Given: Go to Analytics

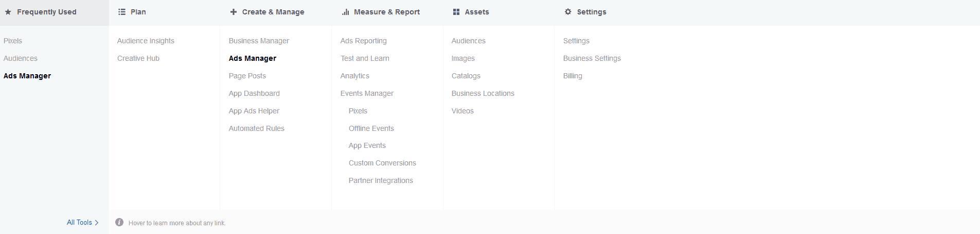Looking at the screenshot, I should (355, 76).
